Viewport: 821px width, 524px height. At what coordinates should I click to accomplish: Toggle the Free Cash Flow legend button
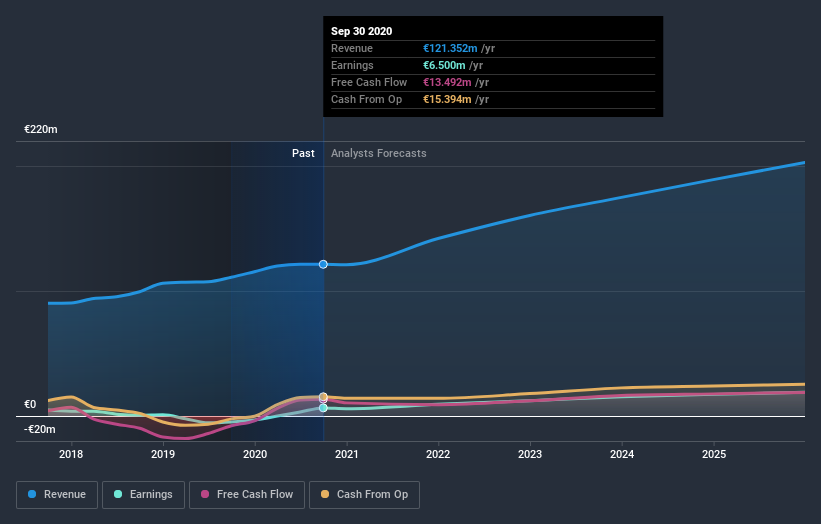[x=247, y=495]
